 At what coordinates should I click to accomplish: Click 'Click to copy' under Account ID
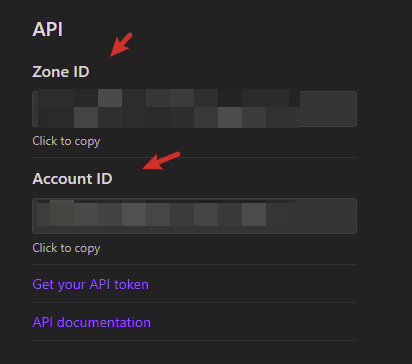(x=66, y=248)
